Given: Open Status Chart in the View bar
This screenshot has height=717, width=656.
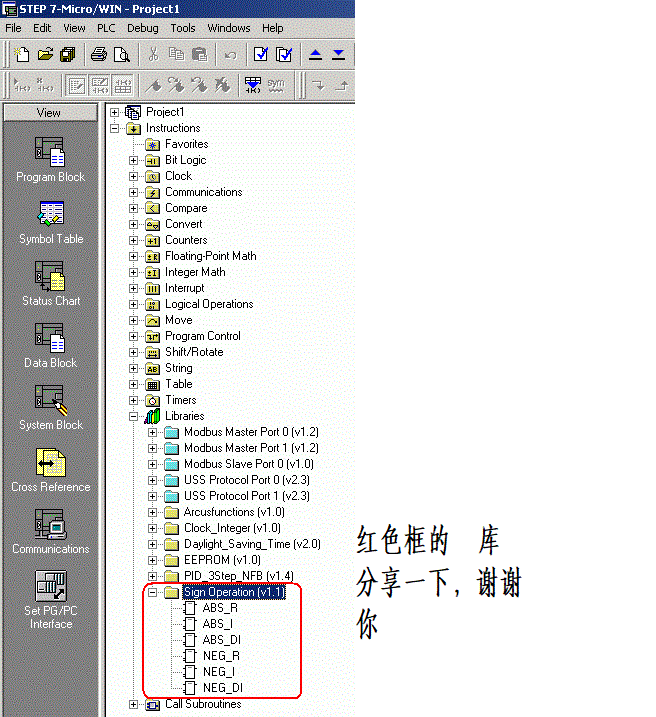Looking at the screenshot, I should tap(51, 284).
